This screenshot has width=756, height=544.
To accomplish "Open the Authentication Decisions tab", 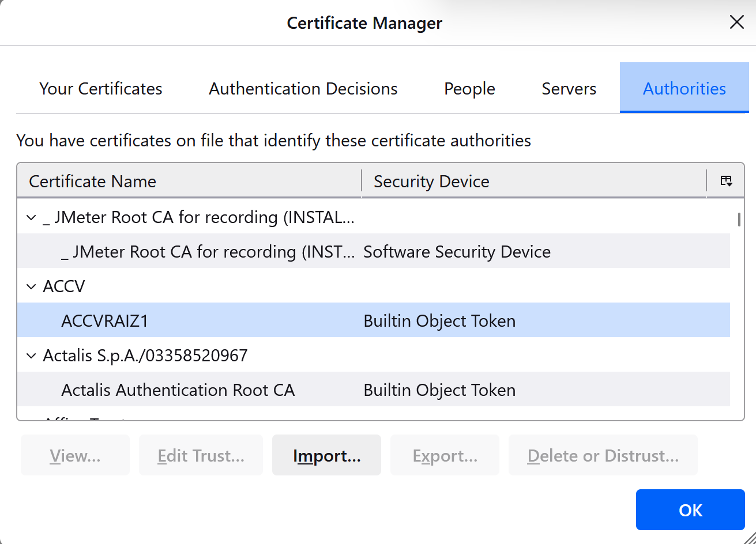I will pyautogui.click(x=303, y=89).
